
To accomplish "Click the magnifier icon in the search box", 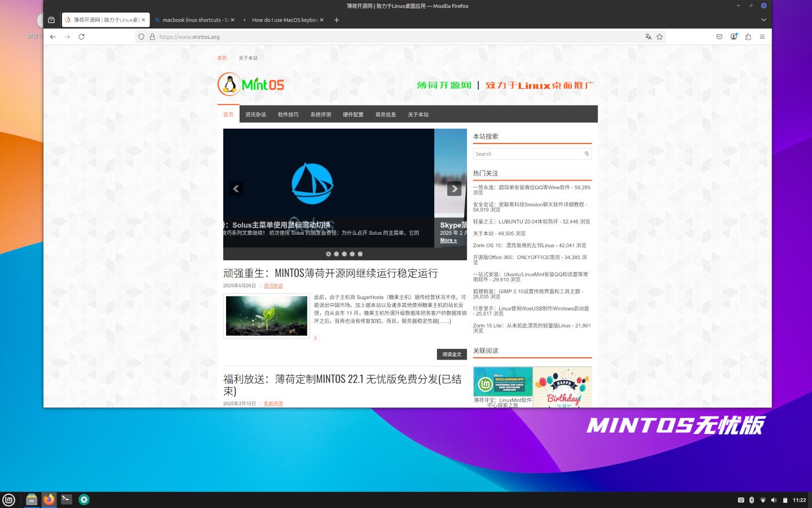I will point(587,154).
